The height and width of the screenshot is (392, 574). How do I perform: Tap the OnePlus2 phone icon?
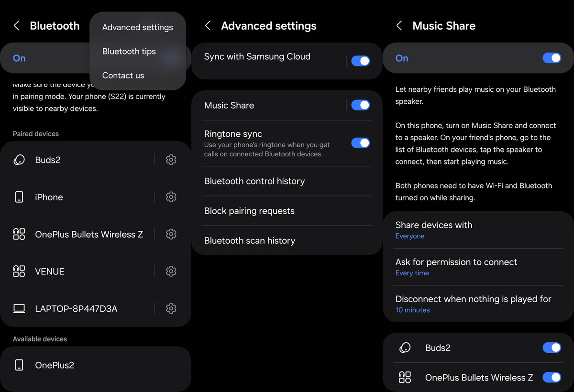tap(19, 365)
